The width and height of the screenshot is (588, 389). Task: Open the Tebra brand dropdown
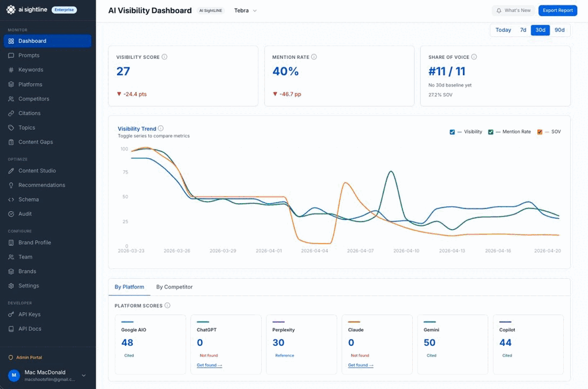tap(246, 11)
